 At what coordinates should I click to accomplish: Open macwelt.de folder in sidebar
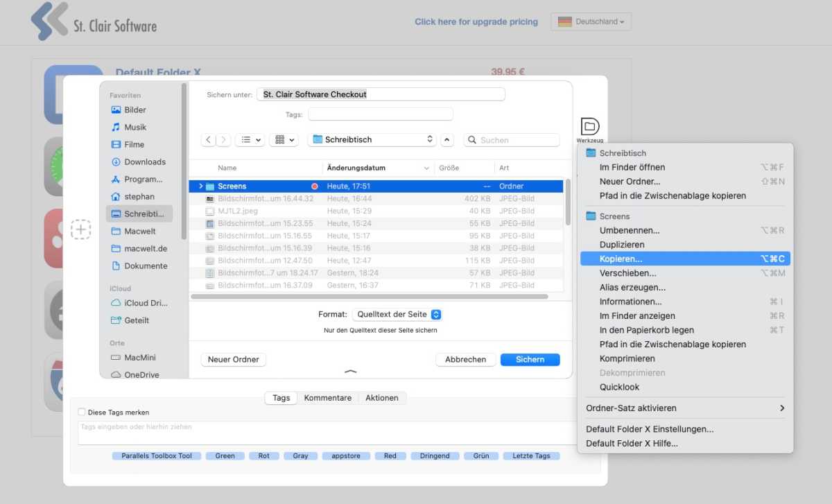tap(139, 248)
